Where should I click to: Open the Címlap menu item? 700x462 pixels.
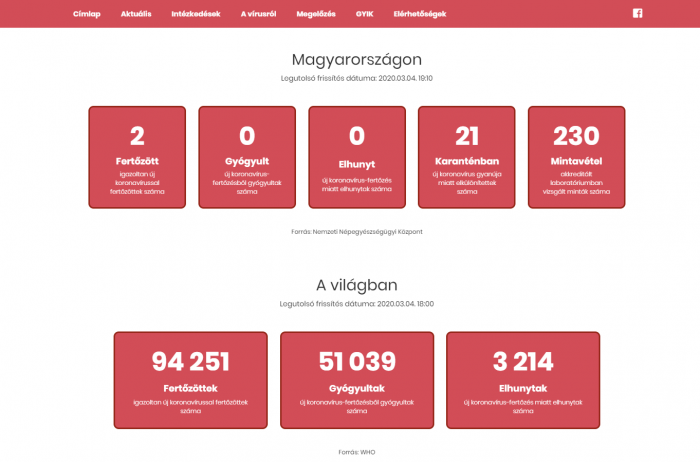coord(87,14)
